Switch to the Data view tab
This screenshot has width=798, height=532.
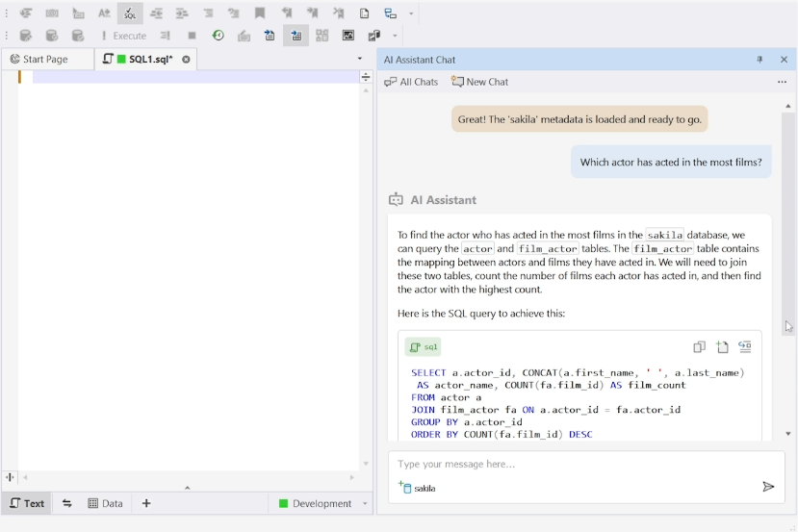point(105,503)
